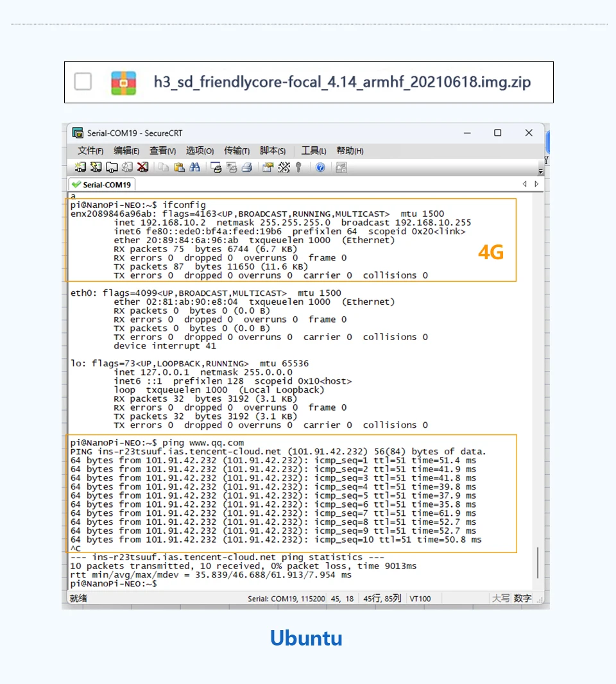
Task: Click the blue Help question mark icon
Action: pos(320,167)
